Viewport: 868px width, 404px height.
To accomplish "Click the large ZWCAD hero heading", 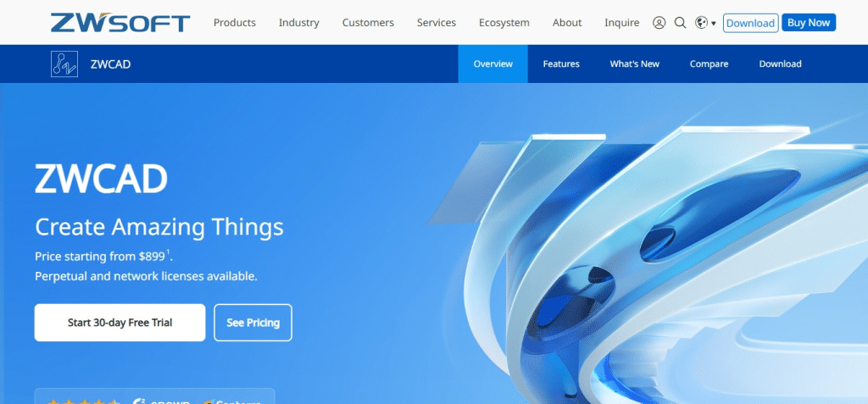I will pos(101,179).
